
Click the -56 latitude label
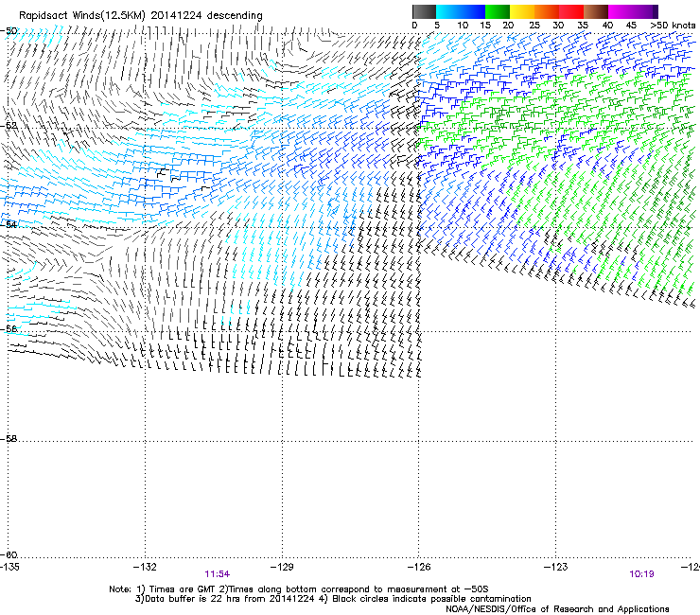[9, 329]
